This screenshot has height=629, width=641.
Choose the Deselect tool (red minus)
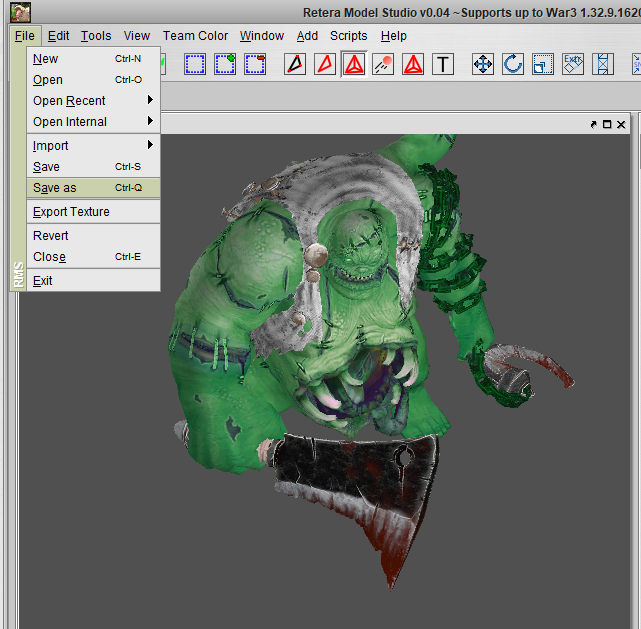[255, 65]
